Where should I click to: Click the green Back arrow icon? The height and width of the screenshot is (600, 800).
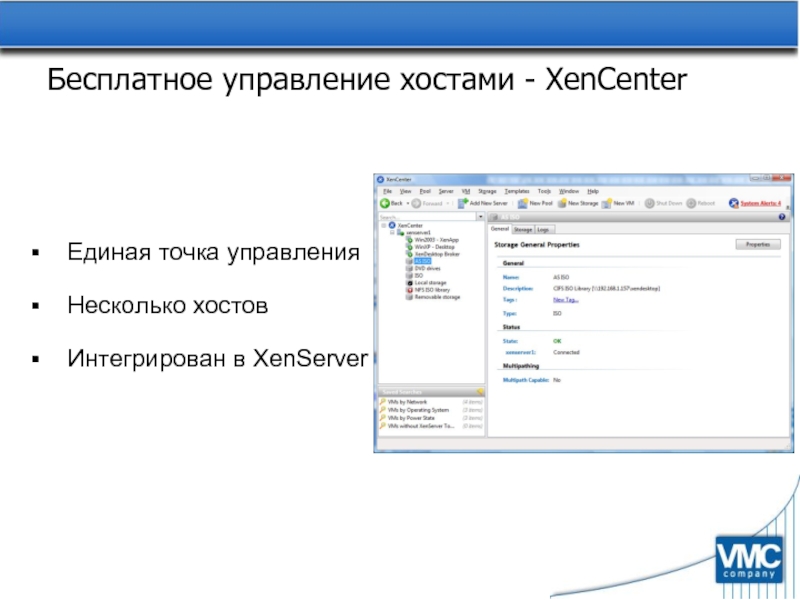(385, 204)
